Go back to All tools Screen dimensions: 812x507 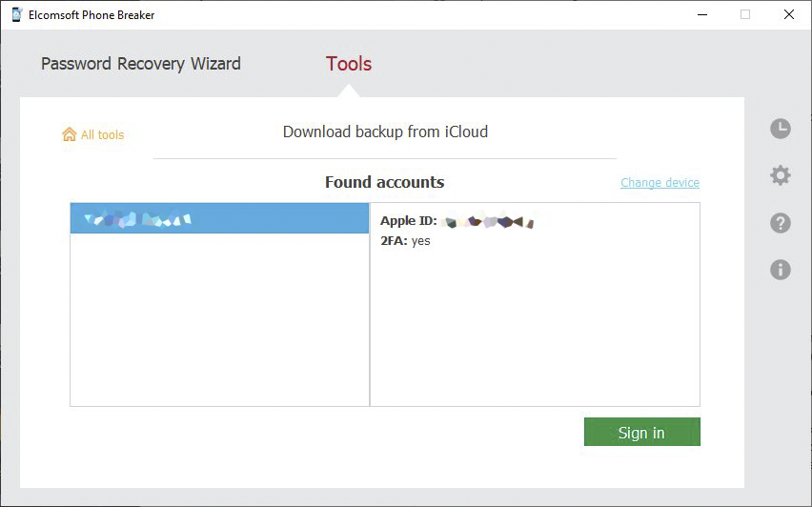point(103,134)
